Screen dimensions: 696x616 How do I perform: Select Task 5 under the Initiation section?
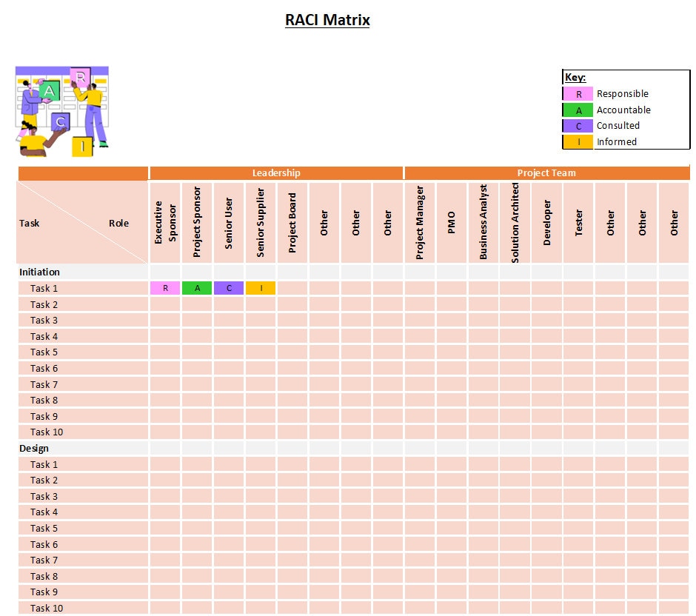[81, 352]
